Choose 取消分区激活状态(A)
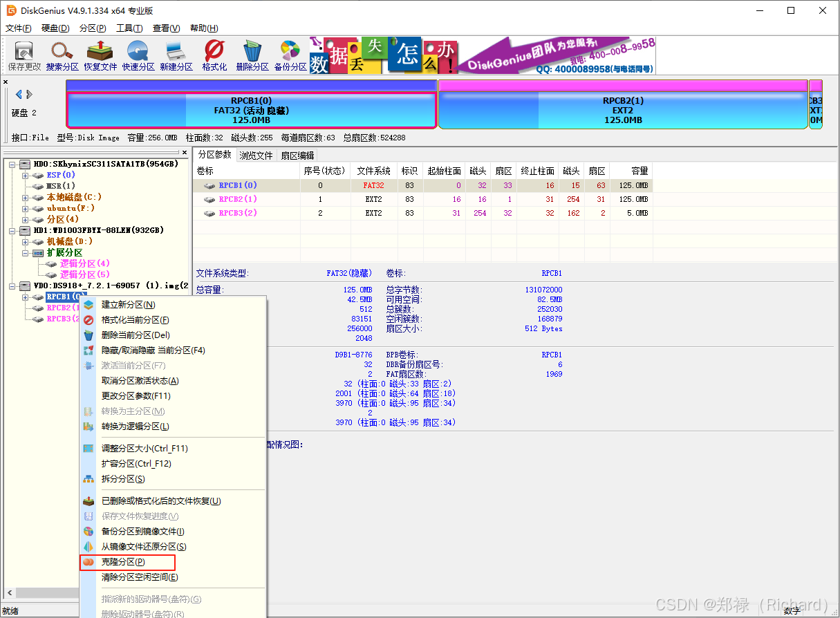 point(173,380)
